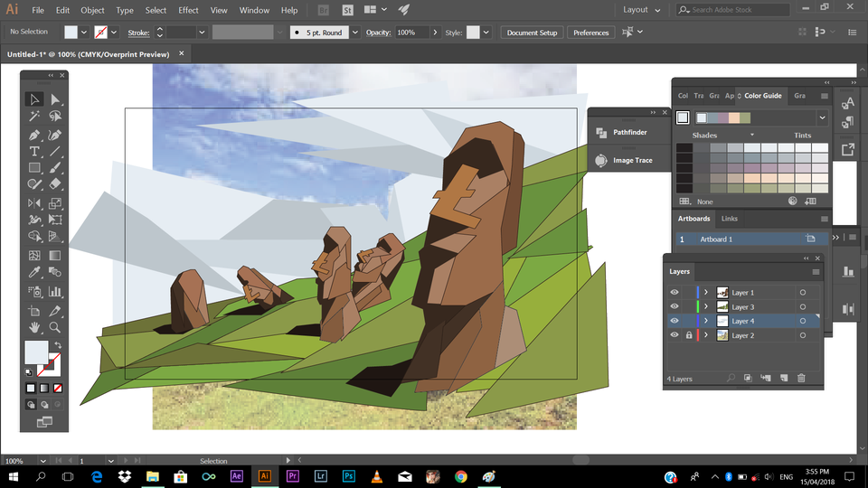Open the Layout workspace dropdown
The image size is (868, 488).
tap(643, 10)
